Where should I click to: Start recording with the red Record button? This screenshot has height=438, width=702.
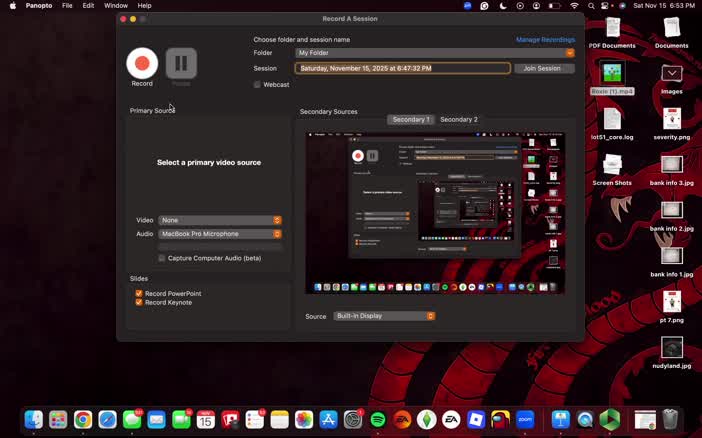coord(142,63)
